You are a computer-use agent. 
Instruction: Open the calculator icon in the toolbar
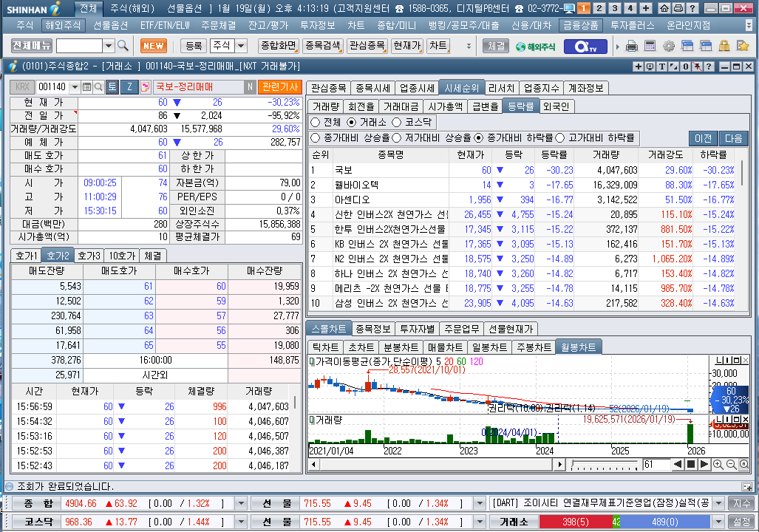pyautogui.click(x=650, y=46)
